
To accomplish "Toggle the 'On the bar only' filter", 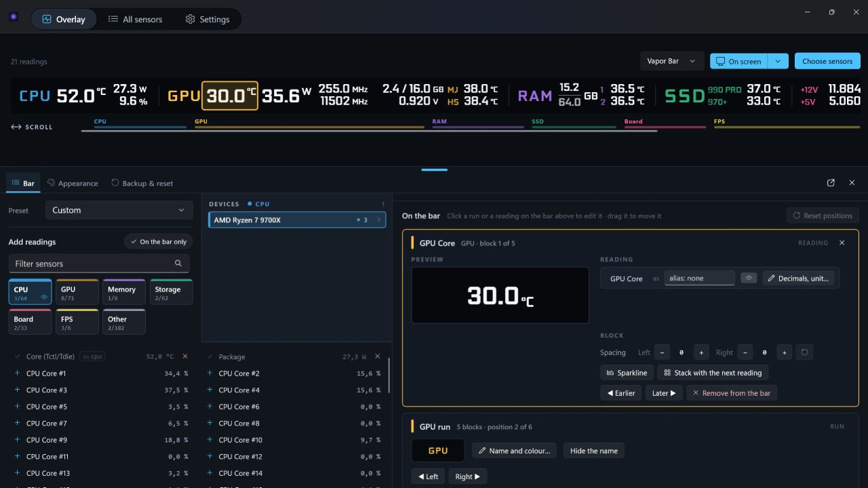I will pyautogui.click(x=159, y=242).
